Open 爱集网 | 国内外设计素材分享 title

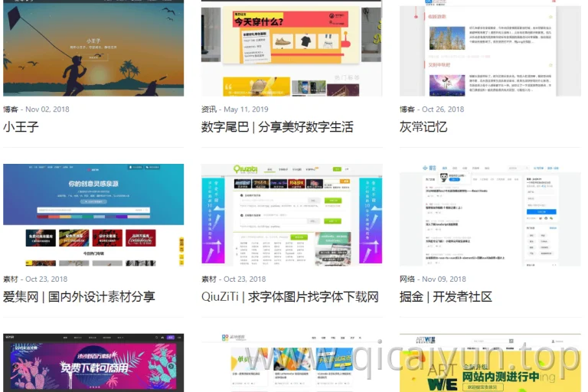point(79,297)
